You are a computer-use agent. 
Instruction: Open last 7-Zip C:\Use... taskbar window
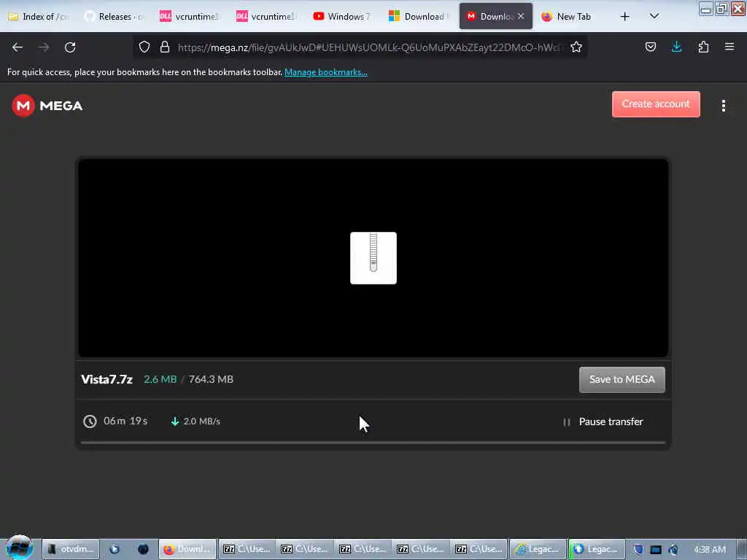[x=479, y=549]
